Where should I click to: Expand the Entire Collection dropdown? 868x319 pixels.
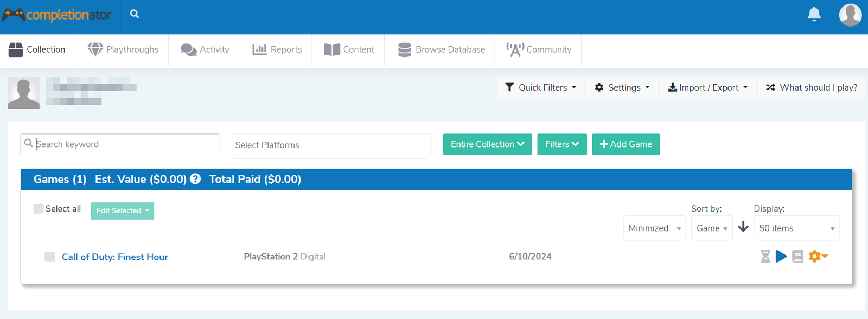pos(487,144)
